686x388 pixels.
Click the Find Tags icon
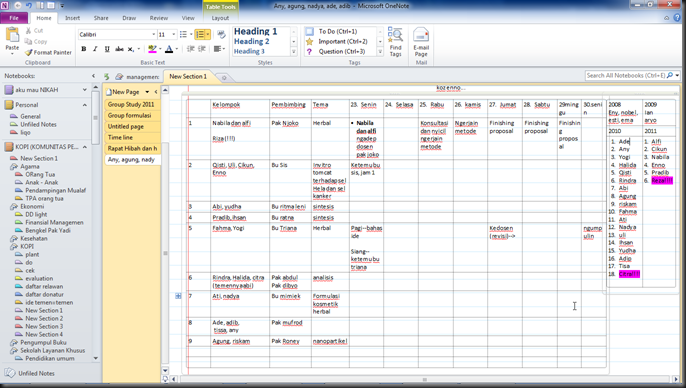(x=396, y=42)
